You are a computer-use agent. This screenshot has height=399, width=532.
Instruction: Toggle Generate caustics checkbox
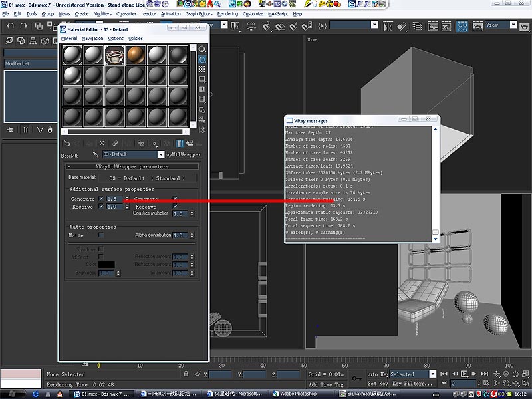[x=175, y=198]
